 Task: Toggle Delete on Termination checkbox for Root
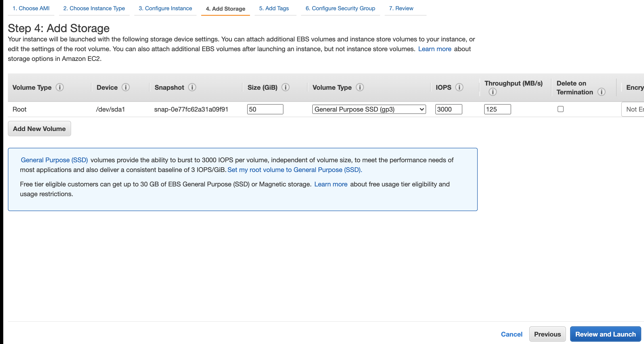[561, 109]
